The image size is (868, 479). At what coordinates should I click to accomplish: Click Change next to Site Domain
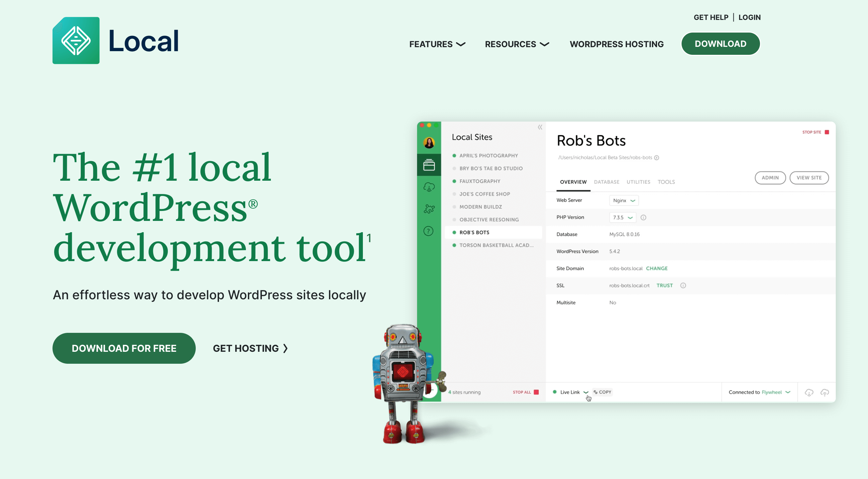coord(657,268)
